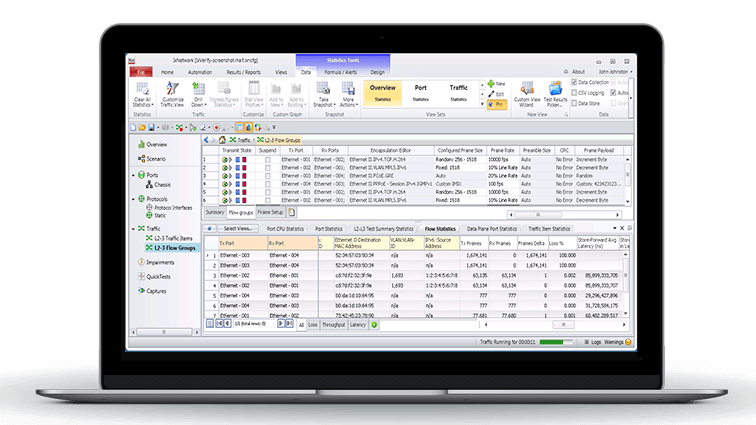756x425 pixels.
Task: Open the Results / Reports ribbon tab
Action: [x=243, y=72]
